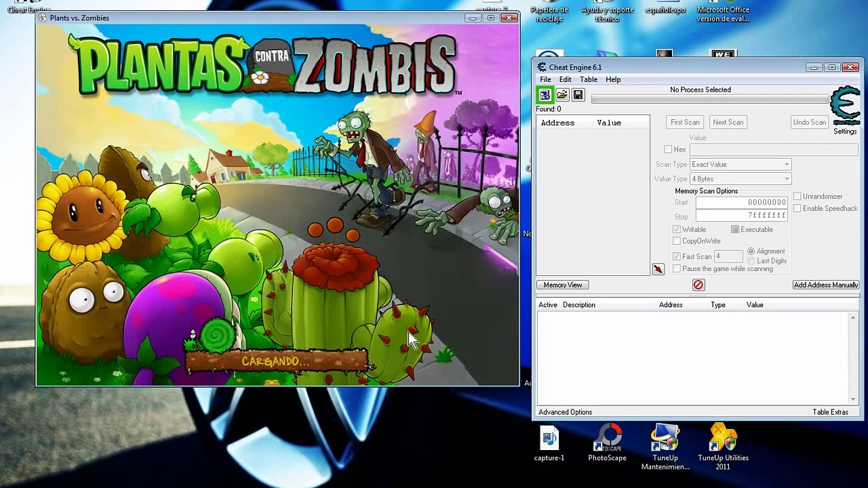
Task: Click the open file folder icon
Action: click(562, 96)
